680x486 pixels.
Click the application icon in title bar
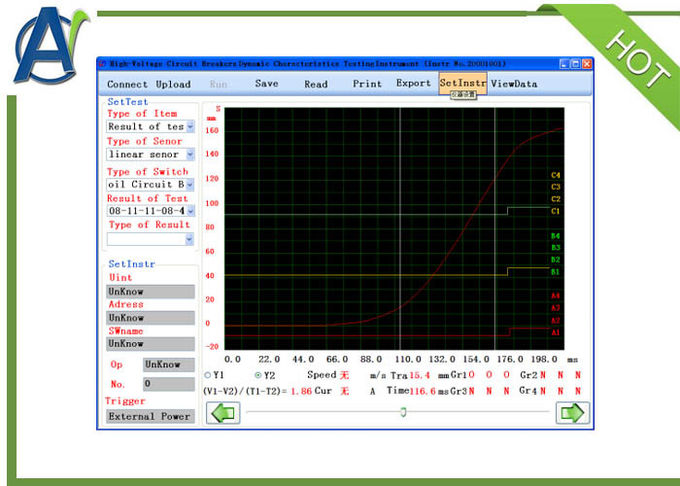[101, 64]
